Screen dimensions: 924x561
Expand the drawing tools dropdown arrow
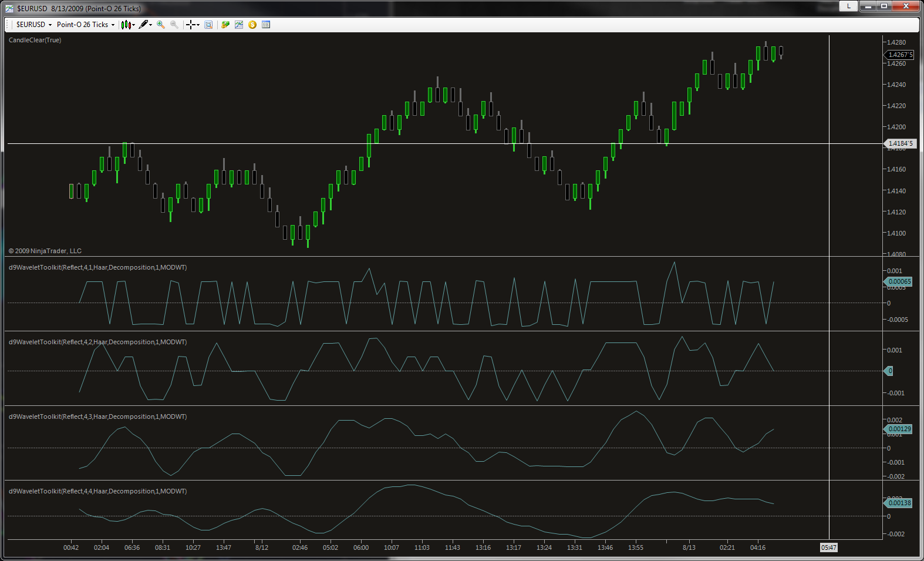[151, 25]
